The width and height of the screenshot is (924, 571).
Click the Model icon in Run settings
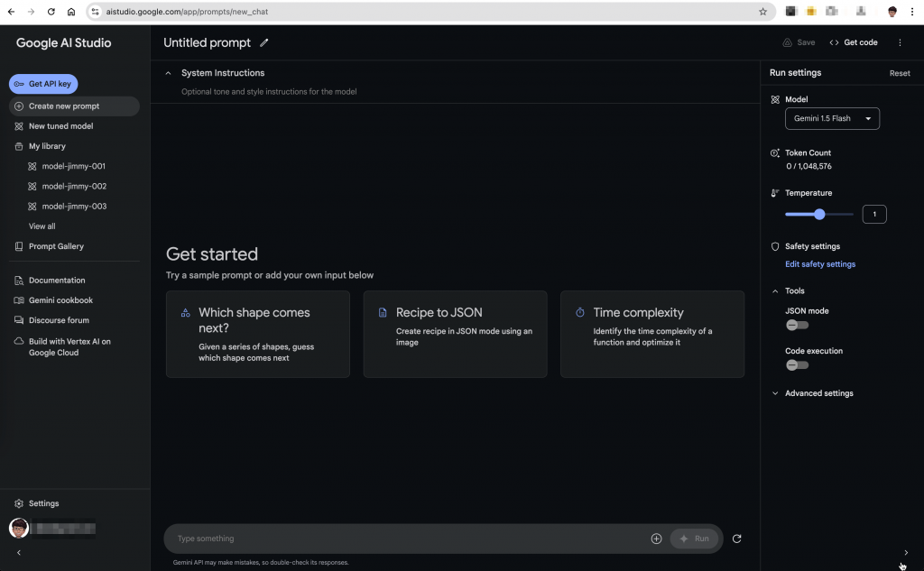[x=775, y=99]
